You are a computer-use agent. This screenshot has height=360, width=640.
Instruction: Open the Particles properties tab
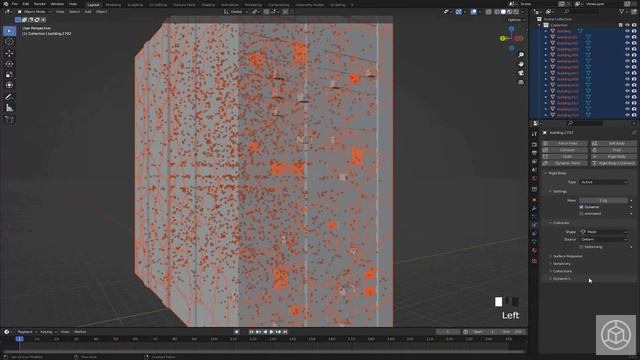pyautogui.click(x=534, y=217)
